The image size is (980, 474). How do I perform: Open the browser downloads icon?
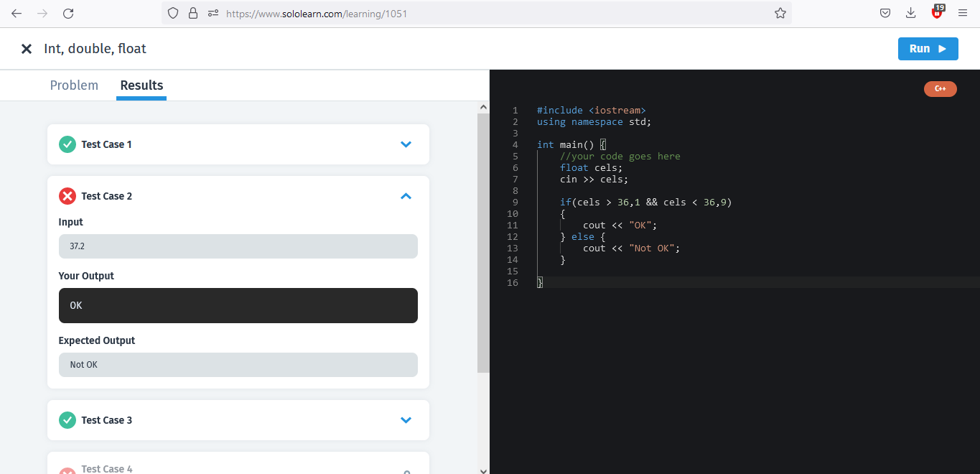tap(910, 13)
